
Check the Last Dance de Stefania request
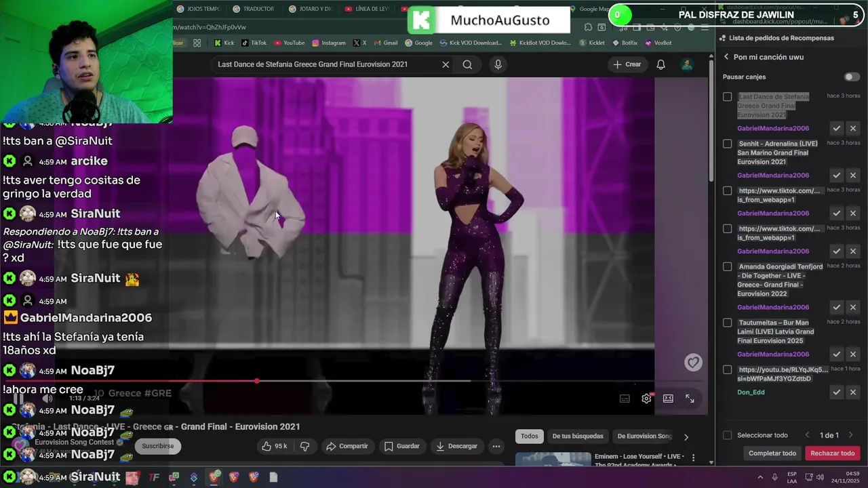727,97
